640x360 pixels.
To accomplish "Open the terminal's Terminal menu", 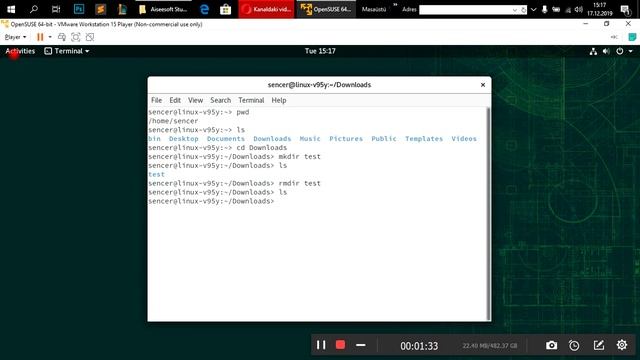I will click(251, 100).
